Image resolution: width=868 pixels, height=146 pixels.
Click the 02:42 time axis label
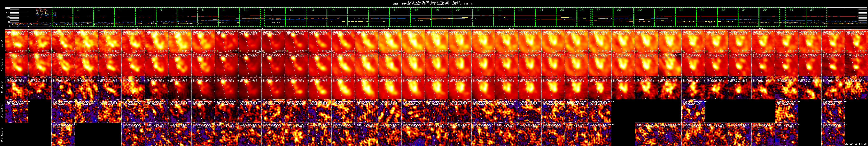761,28
